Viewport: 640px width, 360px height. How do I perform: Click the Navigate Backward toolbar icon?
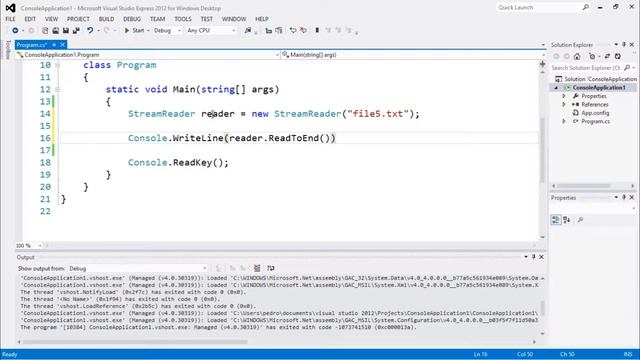coord(15,31)
